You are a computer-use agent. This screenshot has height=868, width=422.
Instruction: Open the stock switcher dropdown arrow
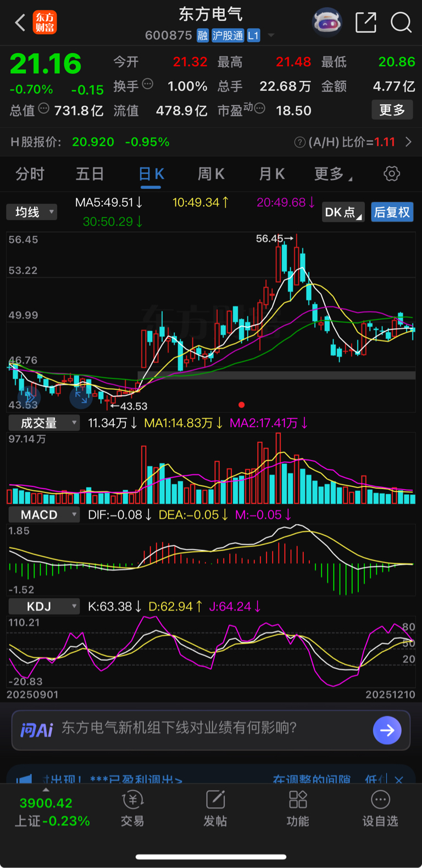click(x=271, y=36)
